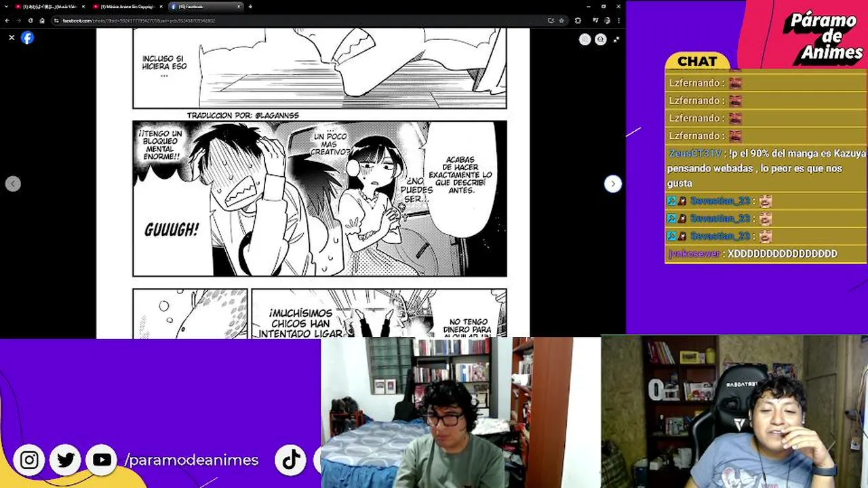
Task: Open the Facebook home logo
Action: 27,38
